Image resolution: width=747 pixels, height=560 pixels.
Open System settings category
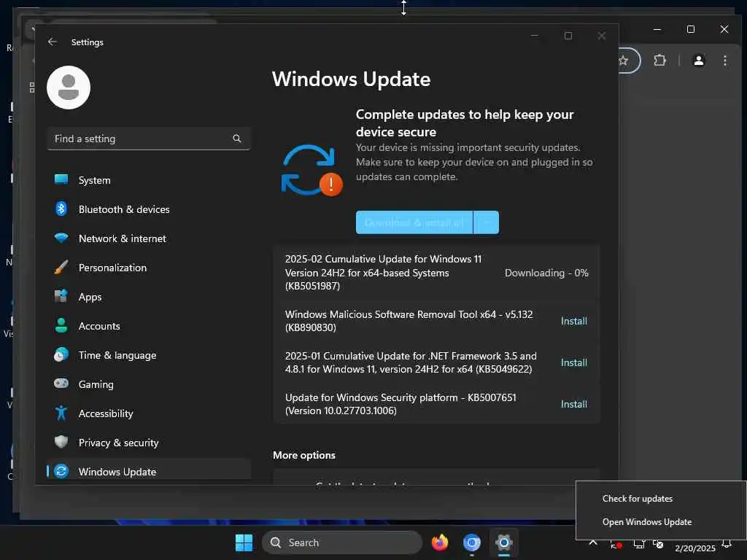click(149, 180)
